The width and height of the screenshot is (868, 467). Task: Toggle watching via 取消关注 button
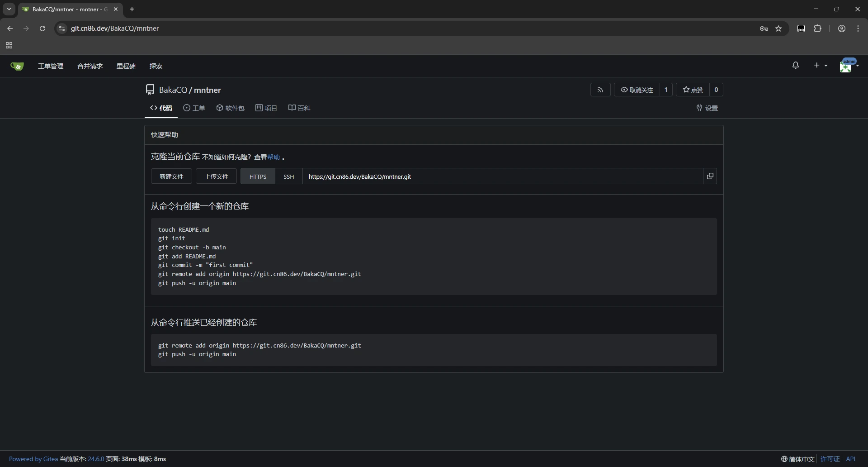click(x=637, y=90)
